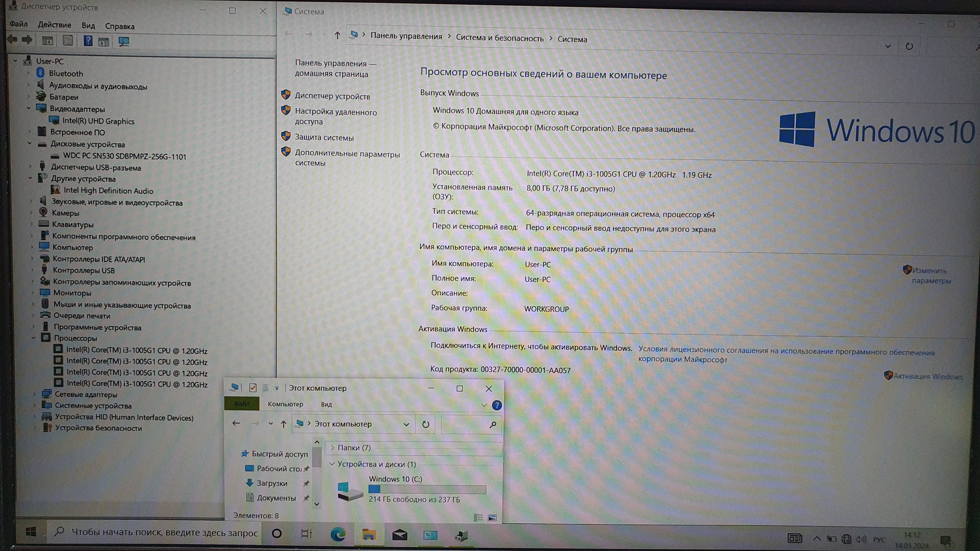Click the Explorer help question mark icon
The width and height of the screenshot is (980, 551).
coord(497,406)
